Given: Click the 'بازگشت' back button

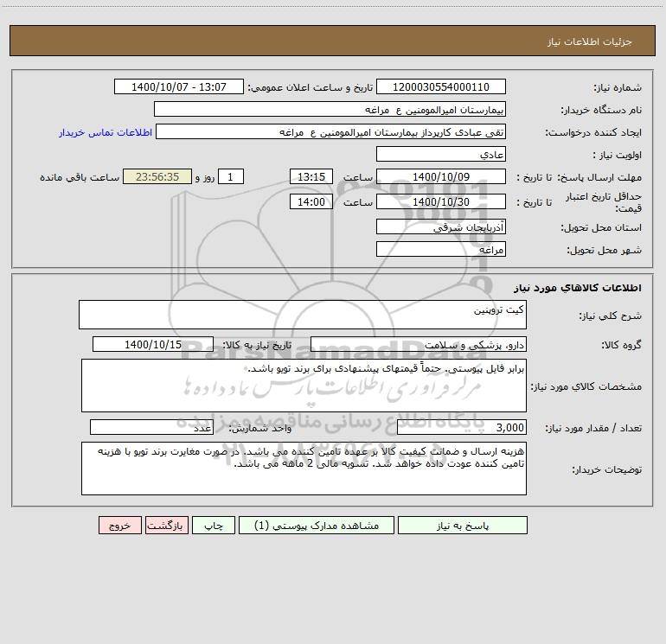Looking at the screenshot, I should [166, 525].
